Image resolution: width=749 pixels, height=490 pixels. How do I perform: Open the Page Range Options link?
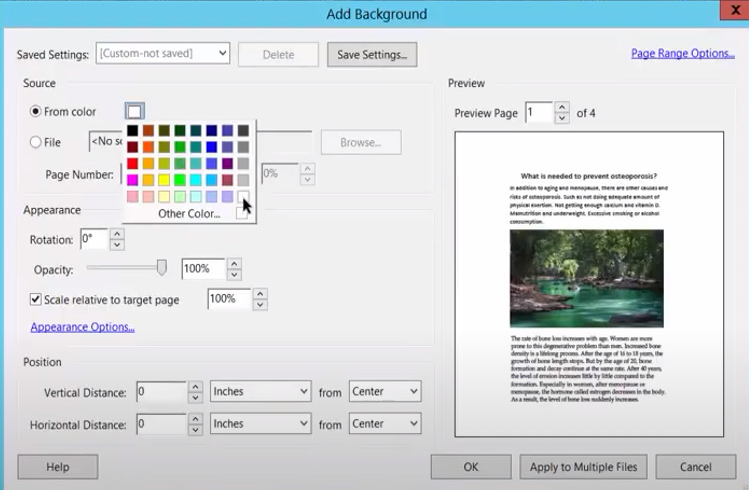click(x=683, y=53)
